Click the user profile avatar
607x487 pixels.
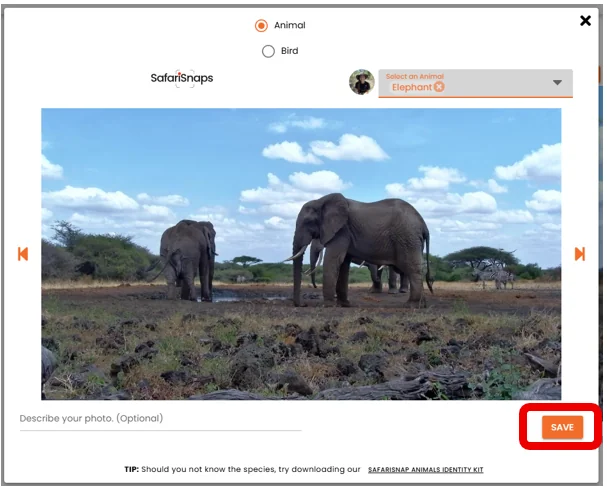[x=362, y=82]
